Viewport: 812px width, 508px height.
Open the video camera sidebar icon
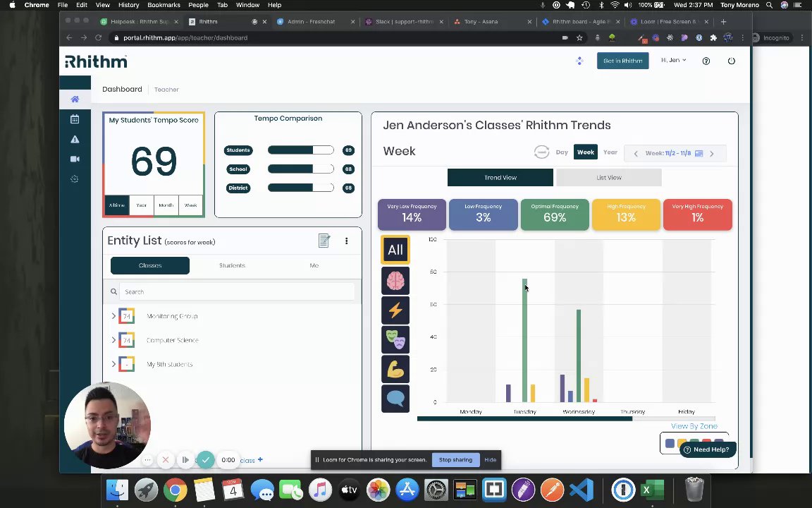coord(75,159)
